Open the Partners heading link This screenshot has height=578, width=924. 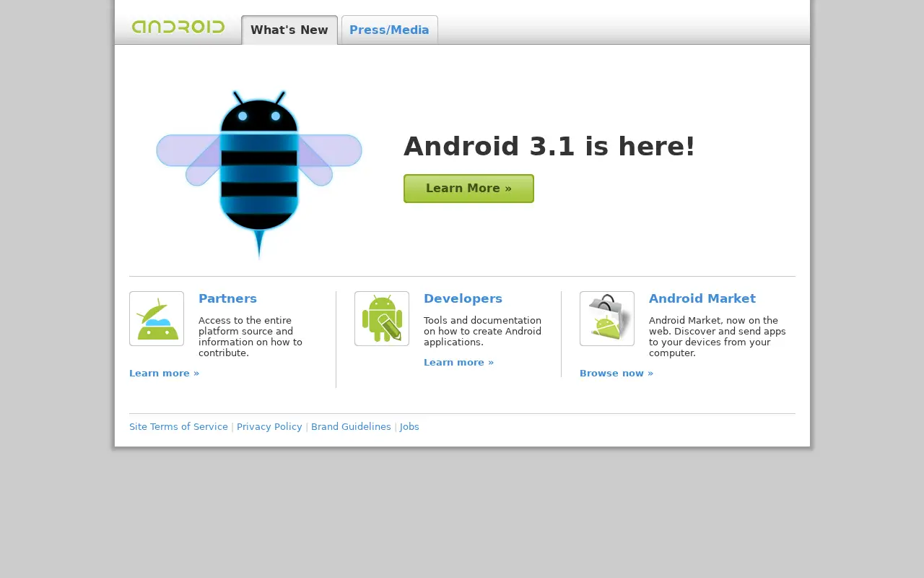tap(227, 298)
